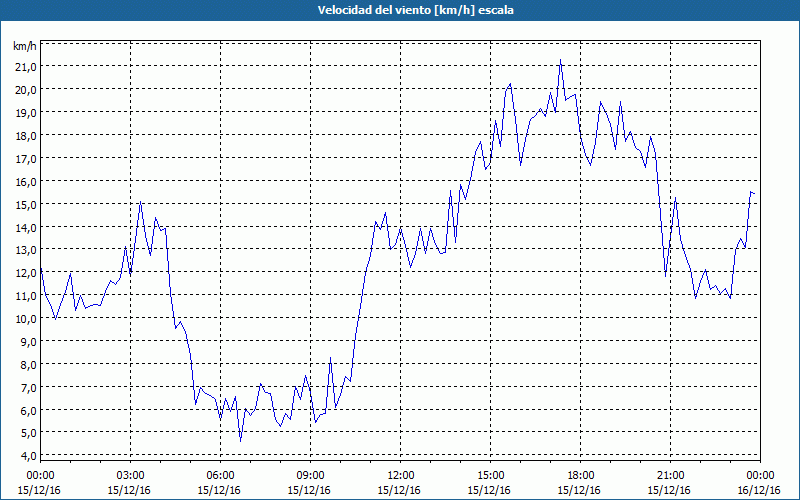Click the '17,0' y-axis value

click(x=26, y=159)
